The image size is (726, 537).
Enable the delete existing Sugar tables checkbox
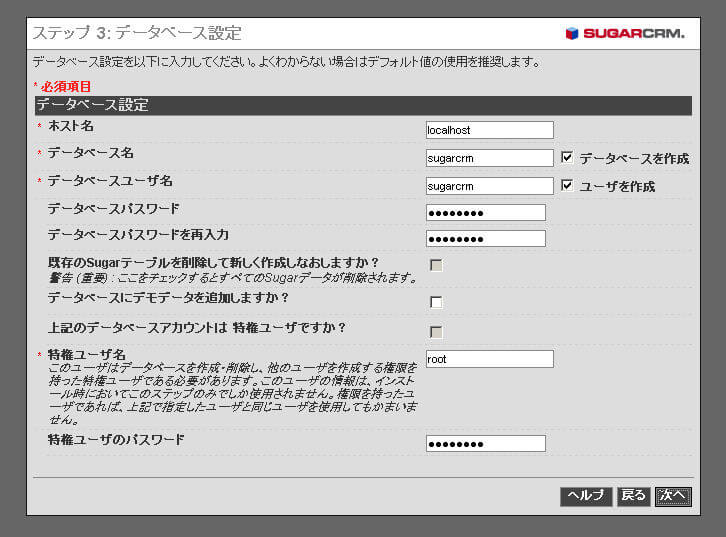tap(436, 265)
